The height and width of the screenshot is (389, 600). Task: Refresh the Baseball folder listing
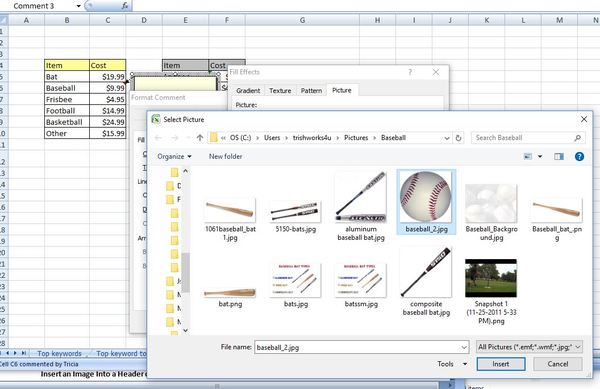[x=458, y=138]
